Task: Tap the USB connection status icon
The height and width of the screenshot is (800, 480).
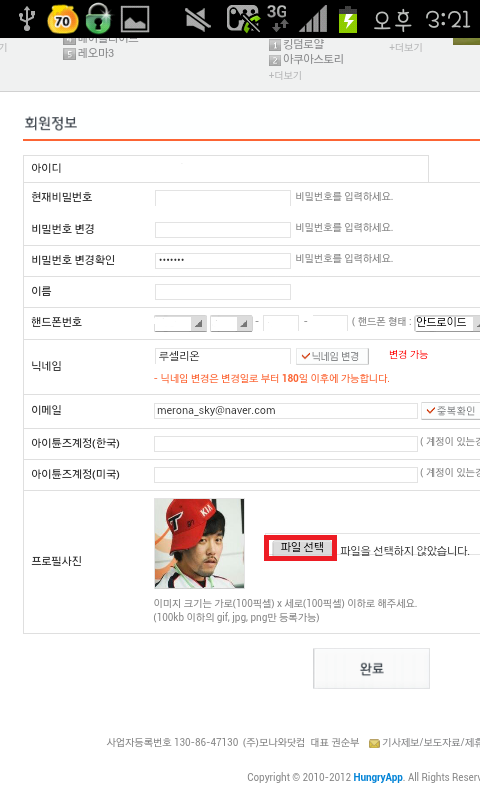Action: click(27, 19)
